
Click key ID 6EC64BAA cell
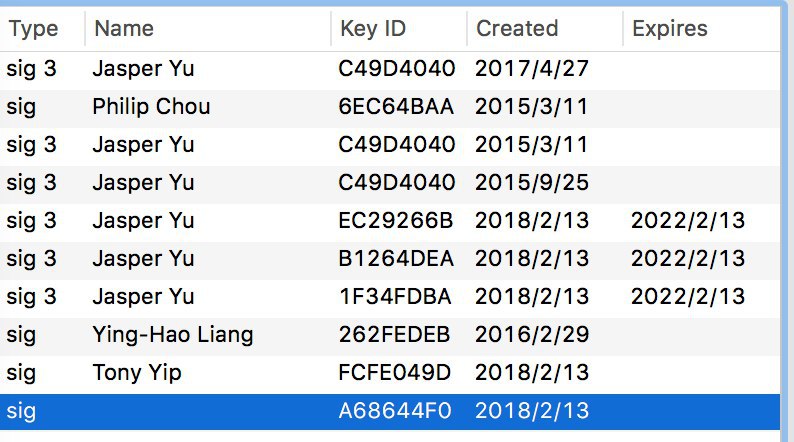tap(396, 107)
